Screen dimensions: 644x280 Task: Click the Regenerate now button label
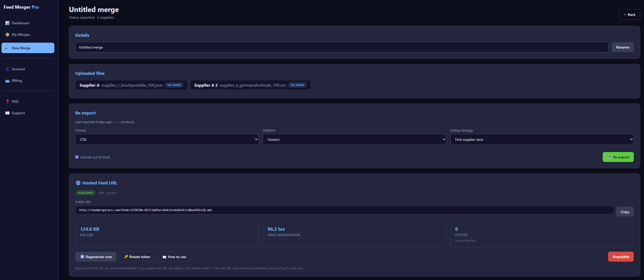click(99, 257)
